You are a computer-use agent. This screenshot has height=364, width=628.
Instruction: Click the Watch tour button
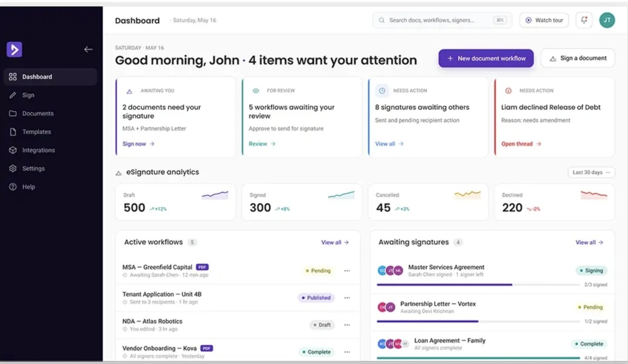click(x=544, y=20)
